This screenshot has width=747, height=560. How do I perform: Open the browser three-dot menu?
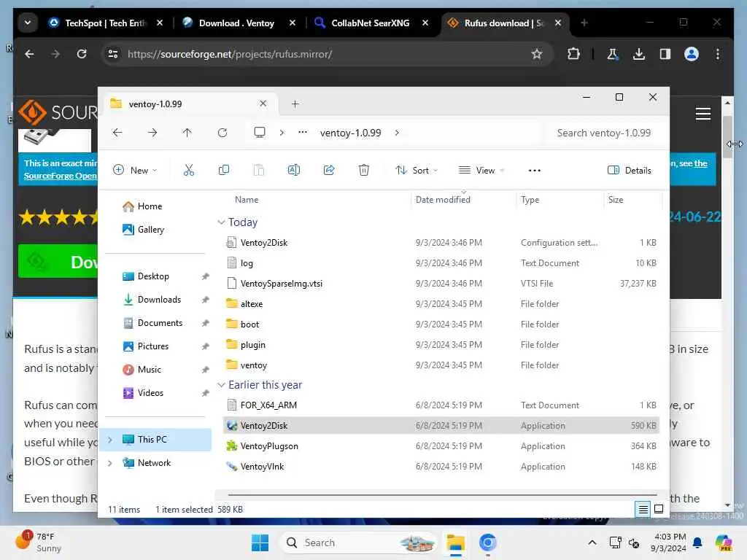(x=718, y=54)
